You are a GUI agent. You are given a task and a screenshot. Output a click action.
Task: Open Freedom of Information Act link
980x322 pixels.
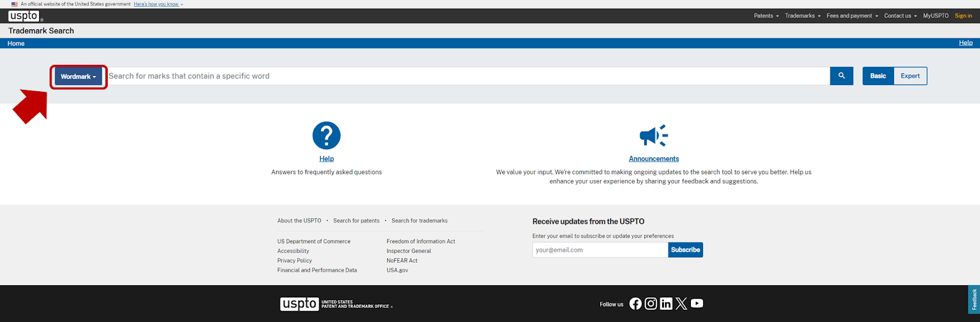[421, 242]
